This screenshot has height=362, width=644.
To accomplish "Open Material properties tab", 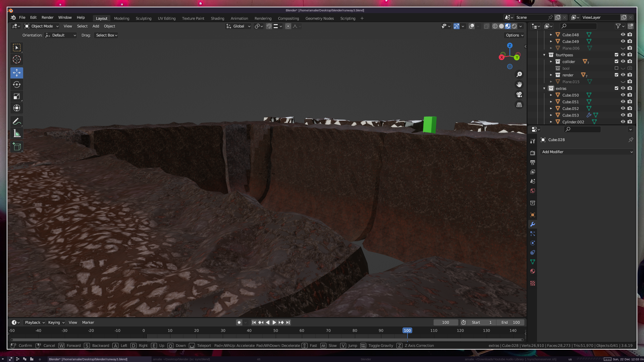I will click(533, 271).
